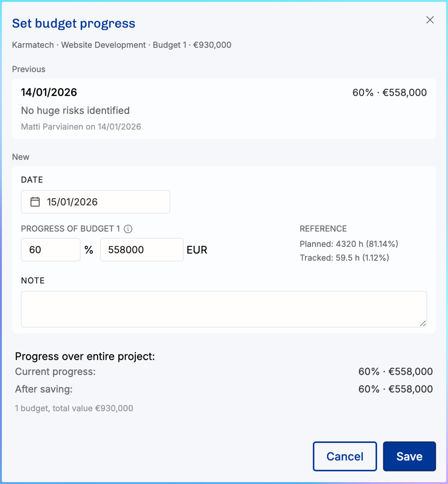Click the Planned 4320 h reference line
Viewport: 448px width, 484px height.
click(x=349, y=244)
